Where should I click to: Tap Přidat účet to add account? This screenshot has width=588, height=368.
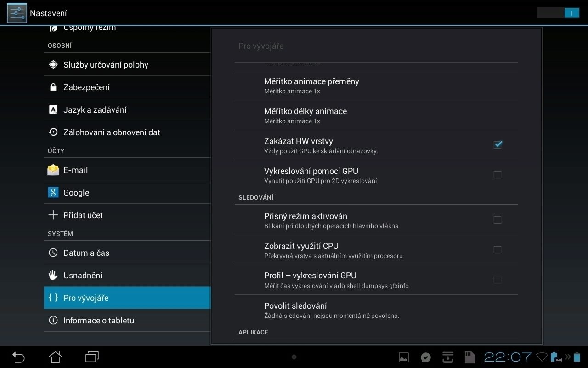pyautogui.click(x=127, y=215)
